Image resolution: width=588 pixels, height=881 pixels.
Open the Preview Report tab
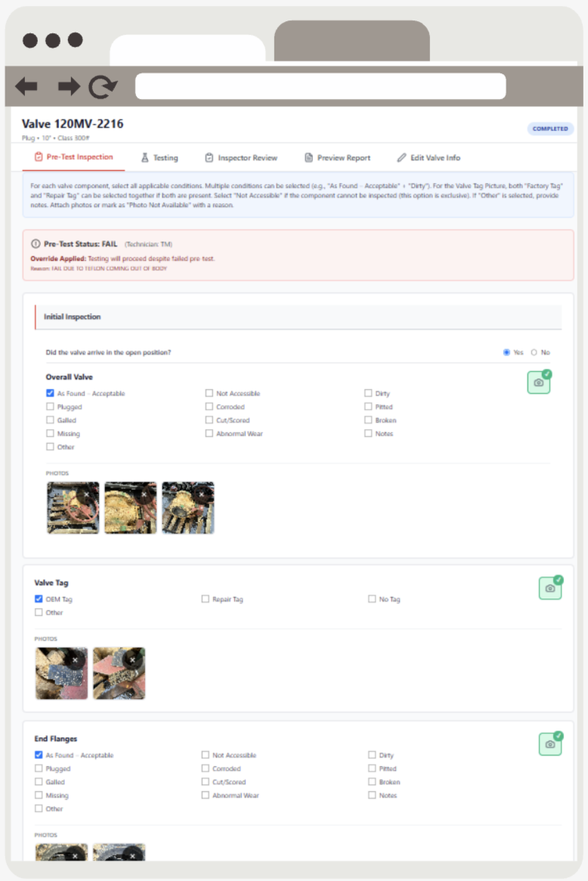337,158
